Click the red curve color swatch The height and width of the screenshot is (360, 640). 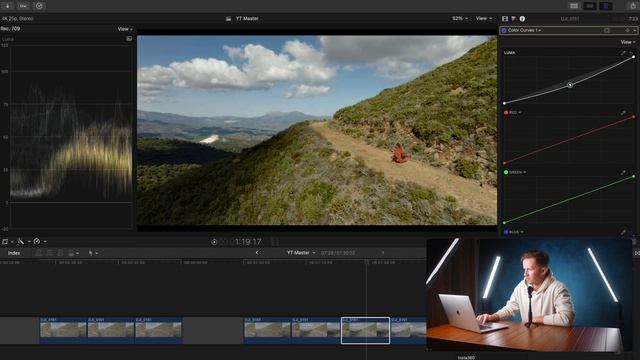(506, 112)
